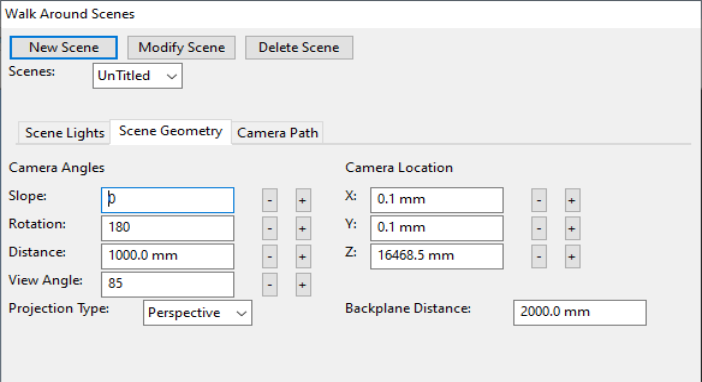Screen dimensions: 702x382
Task: Click the Camera Location Y field
Action: click(437, 228)
